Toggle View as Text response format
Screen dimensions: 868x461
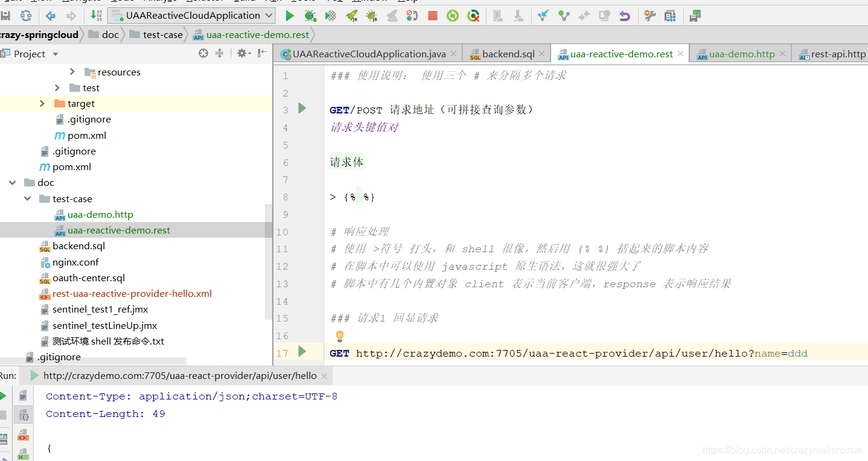click(23, 396)
